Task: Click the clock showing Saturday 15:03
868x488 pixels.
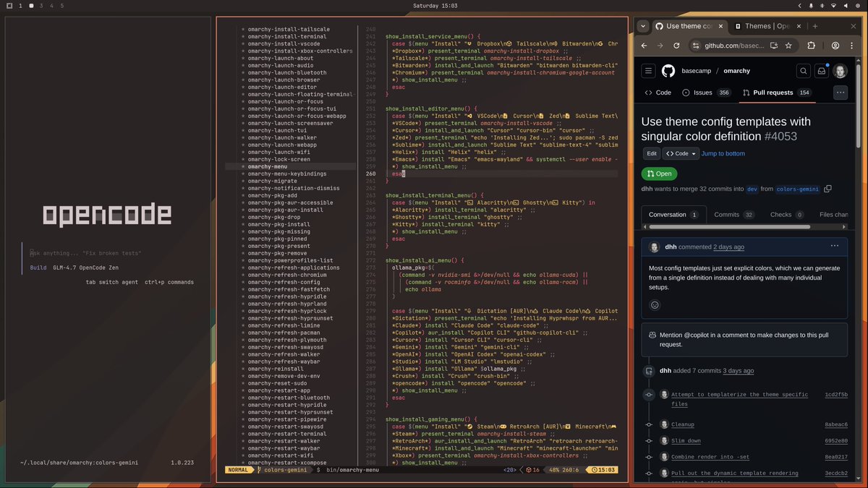Action: (x=435, y=6)
